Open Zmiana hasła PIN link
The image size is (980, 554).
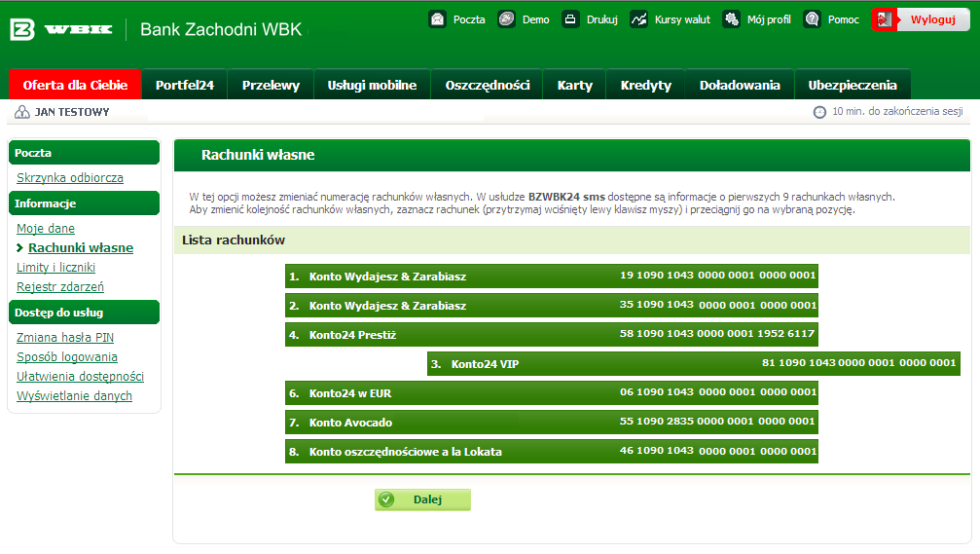pyautogui.click(x=65, y=337)
